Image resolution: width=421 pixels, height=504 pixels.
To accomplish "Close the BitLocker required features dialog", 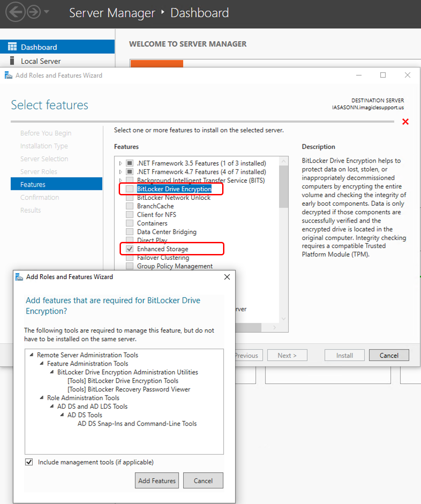I will [227, 277].
